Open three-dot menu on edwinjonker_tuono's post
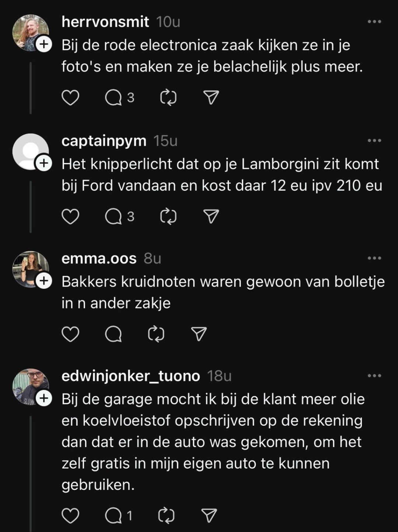Image resolution: width=398 pixels, height=532 pixels. pyautogui.click(x=374, y=376)
